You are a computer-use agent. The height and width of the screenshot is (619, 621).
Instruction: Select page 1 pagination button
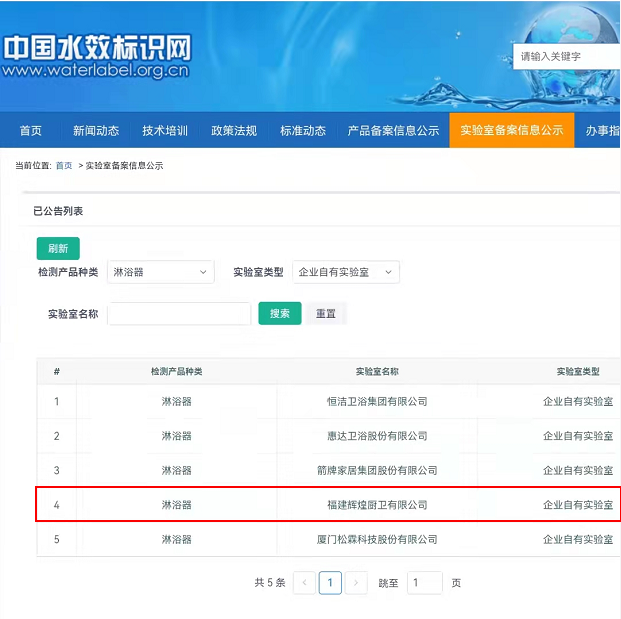(330, 583)
